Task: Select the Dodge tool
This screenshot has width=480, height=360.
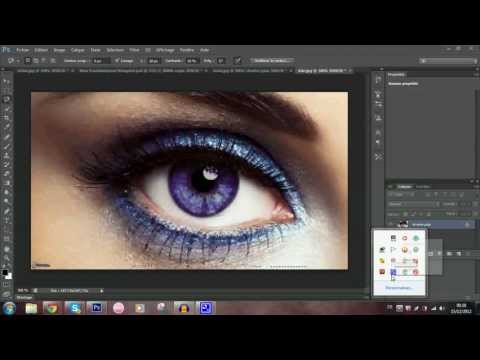Action: 6,202
